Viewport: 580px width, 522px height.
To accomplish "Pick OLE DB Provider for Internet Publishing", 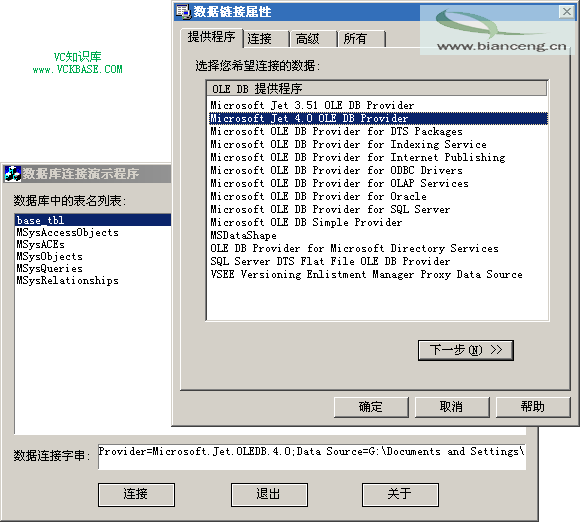I will (x=377, y=157).
